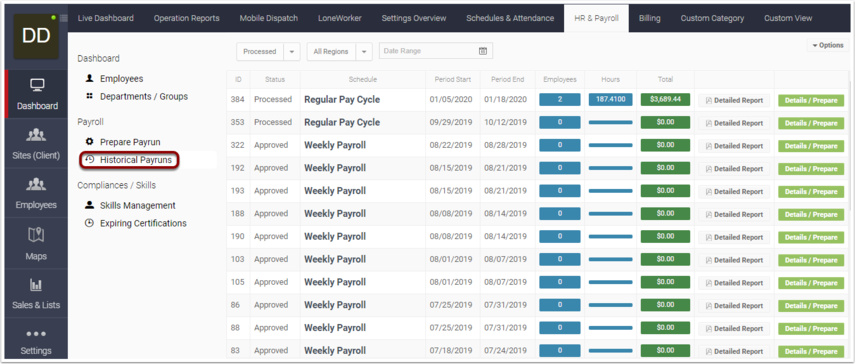Click the calendar icon in Date Range field
Screen dimensions: 855x364
[x=483, y=51]
